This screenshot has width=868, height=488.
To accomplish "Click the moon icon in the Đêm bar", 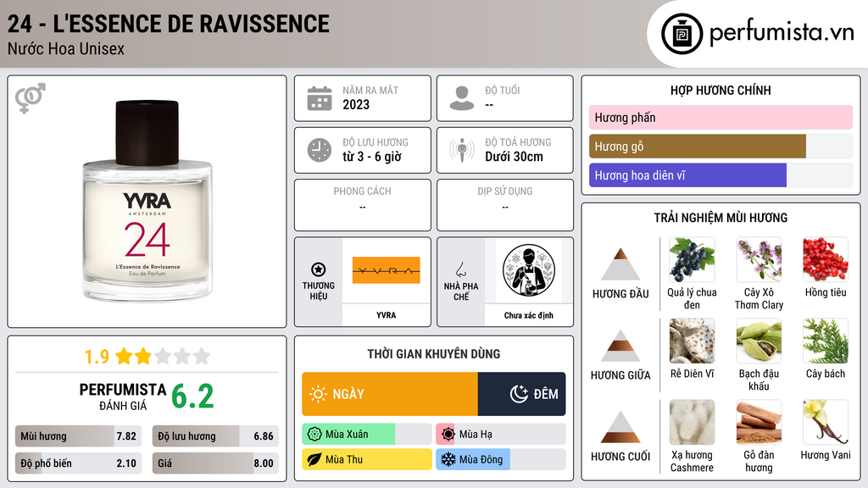I will click(519, 394).
